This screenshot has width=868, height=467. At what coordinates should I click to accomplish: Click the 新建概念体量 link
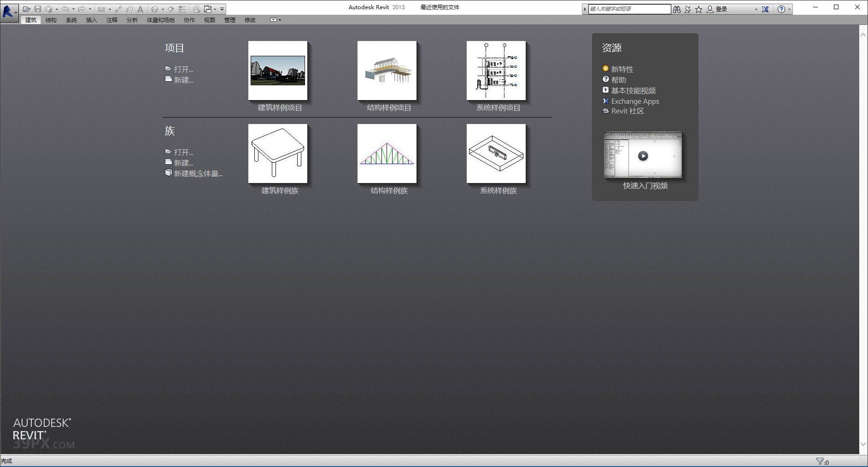[198, 173]
